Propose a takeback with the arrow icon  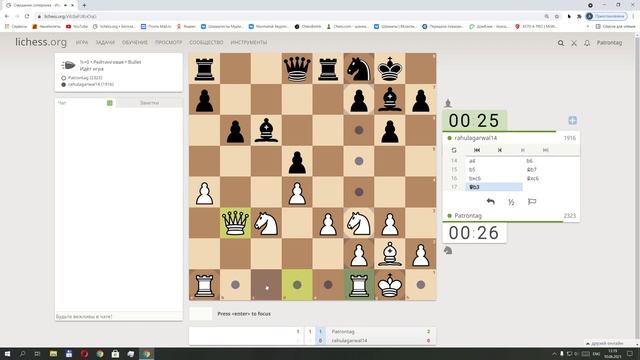tap(491, 202)
